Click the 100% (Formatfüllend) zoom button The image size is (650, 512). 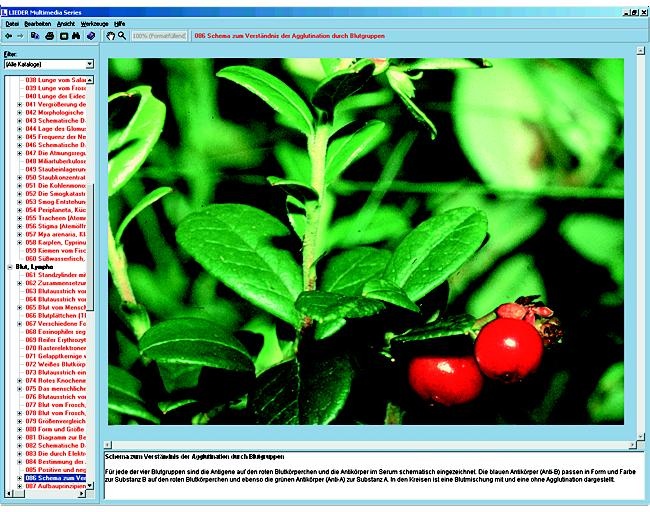pos(159,35)
